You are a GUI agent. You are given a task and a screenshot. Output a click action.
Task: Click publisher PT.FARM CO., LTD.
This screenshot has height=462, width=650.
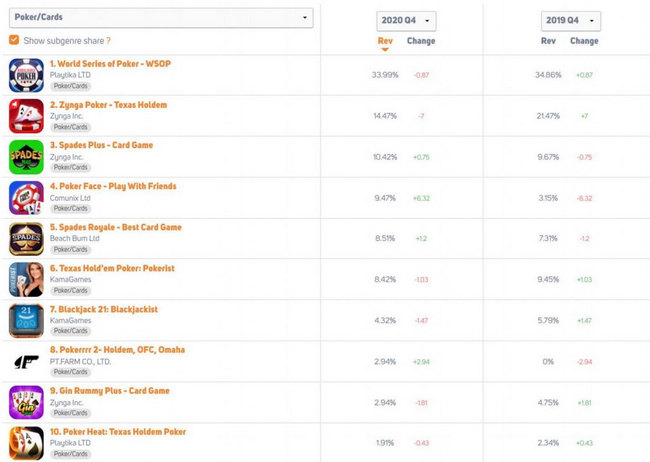(x=80, y=361)
